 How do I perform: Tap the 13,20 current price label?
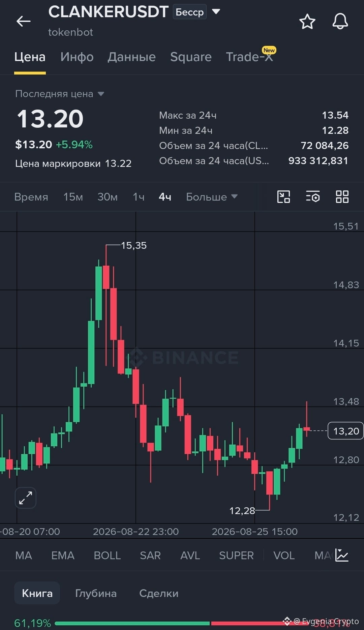346,431
